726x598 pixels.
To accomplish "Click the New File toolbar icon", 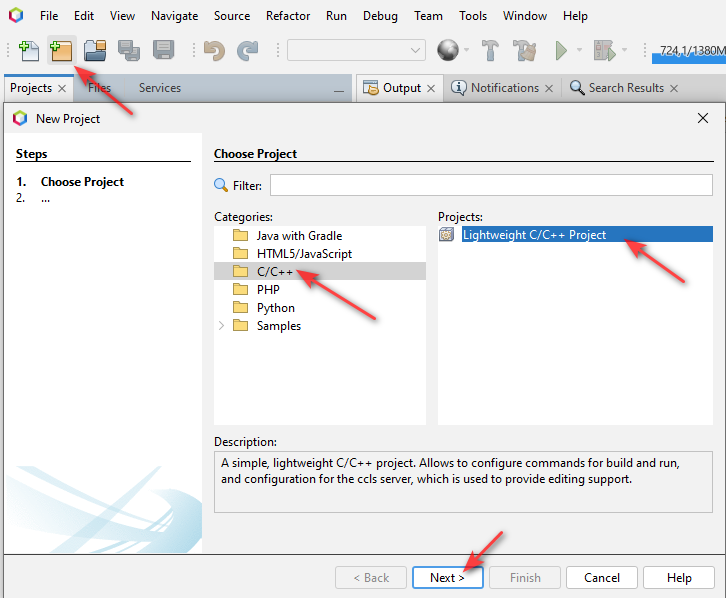I will coord(29,50).
